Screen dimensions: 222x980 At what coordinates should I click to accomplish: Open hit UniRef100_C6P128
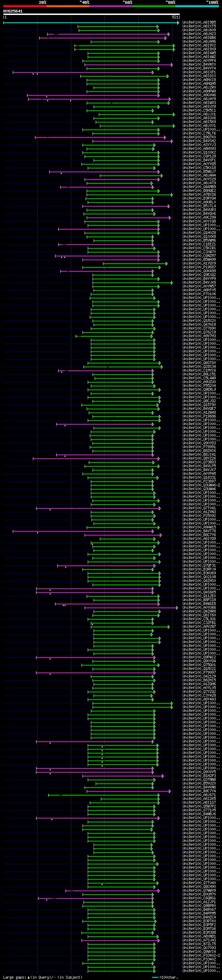click(199, 156)
